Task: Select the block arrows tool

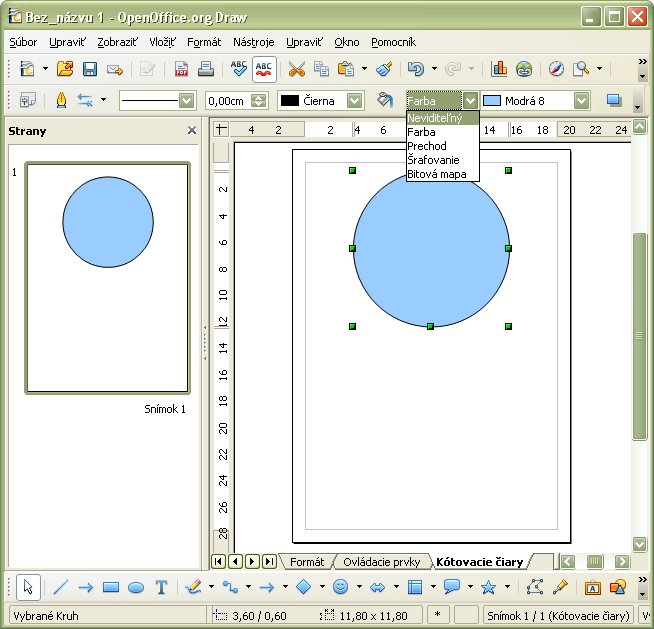Action: point(377,587)
